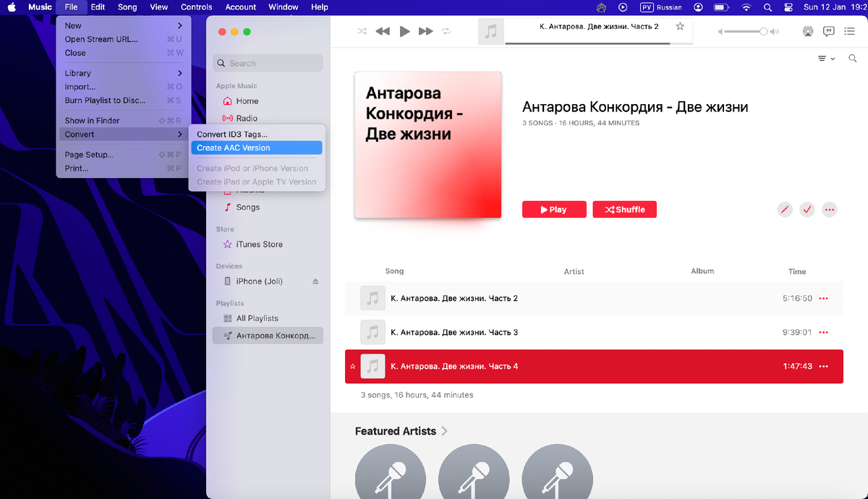The height and width of the screenshot is (499, 868).
Task: Sort by Song column header
Action: click(x=394, y=271)
